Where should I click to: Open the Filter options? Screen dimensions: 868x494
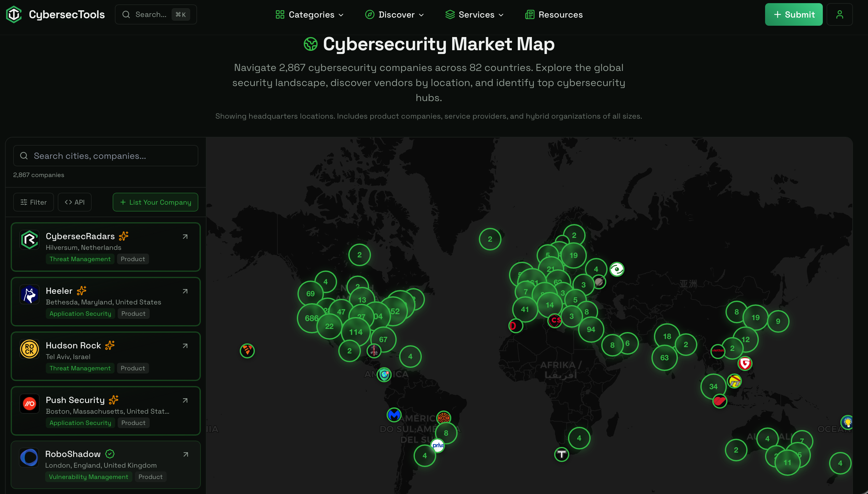[34, 202]
